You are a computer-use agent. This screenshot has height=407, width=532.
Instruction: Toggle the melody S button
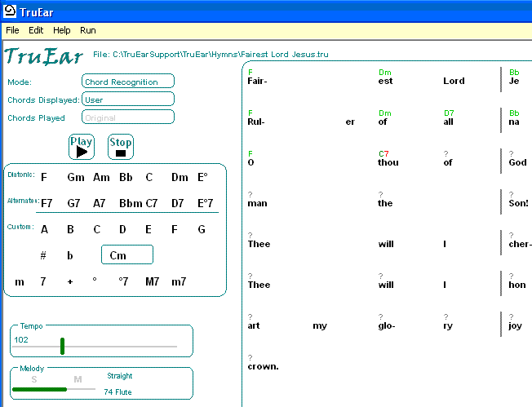(34, 379)
